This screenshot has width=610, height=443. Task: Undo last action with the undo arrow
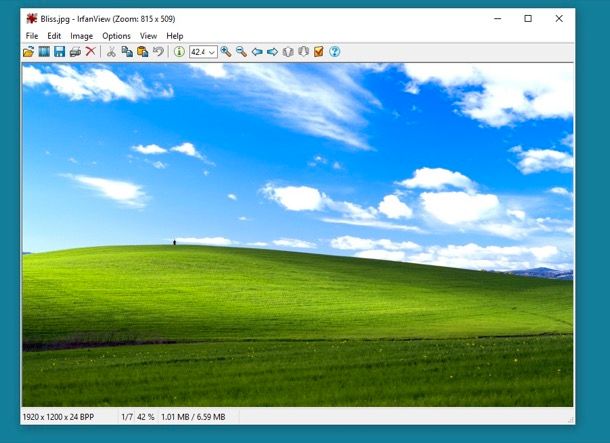(x=158, y=52)
